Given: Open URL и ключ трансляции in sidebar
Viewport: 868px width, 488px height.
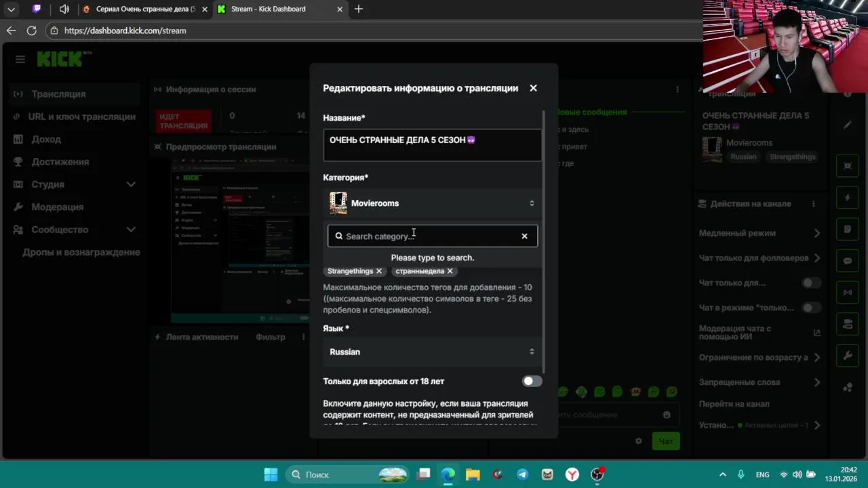Looking at the screenshot, I should click(75, 117).
